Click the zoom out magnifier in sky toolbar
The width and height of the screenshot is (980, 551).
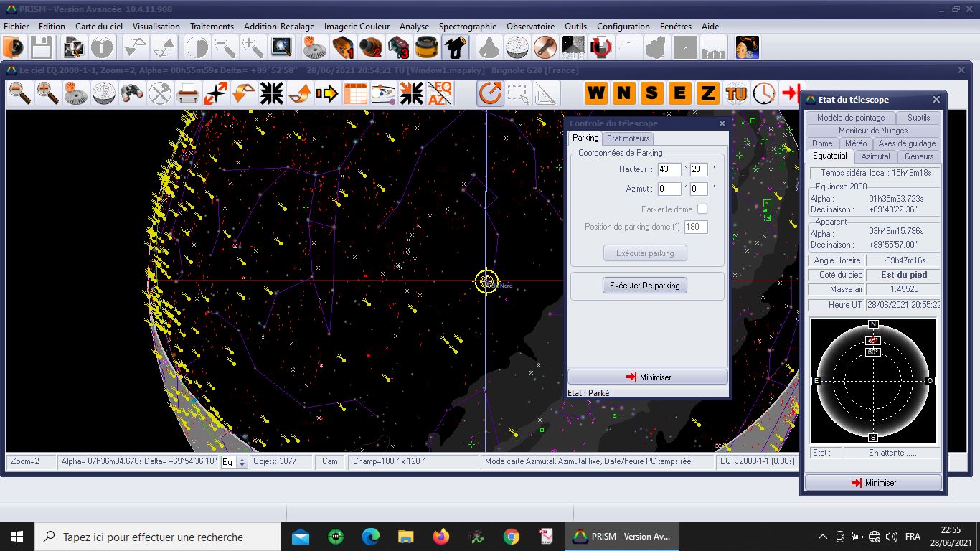tap(20, 93)
